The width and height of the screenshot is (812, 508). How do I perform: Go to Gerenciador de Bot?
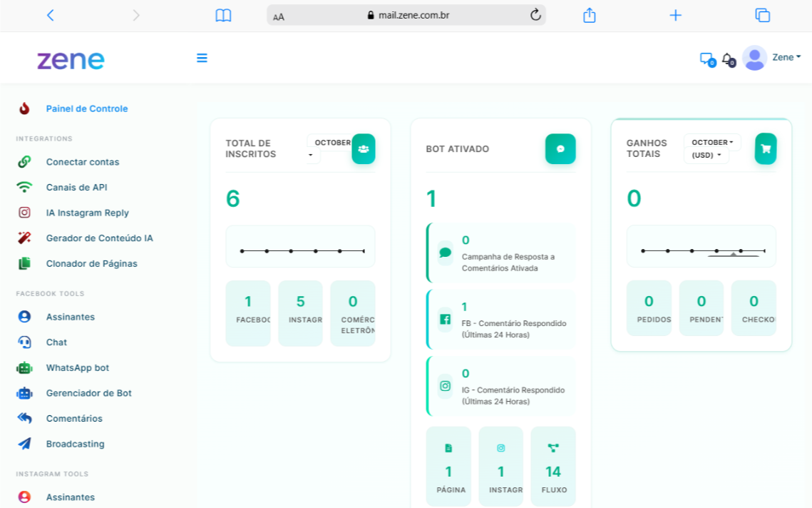88,393
